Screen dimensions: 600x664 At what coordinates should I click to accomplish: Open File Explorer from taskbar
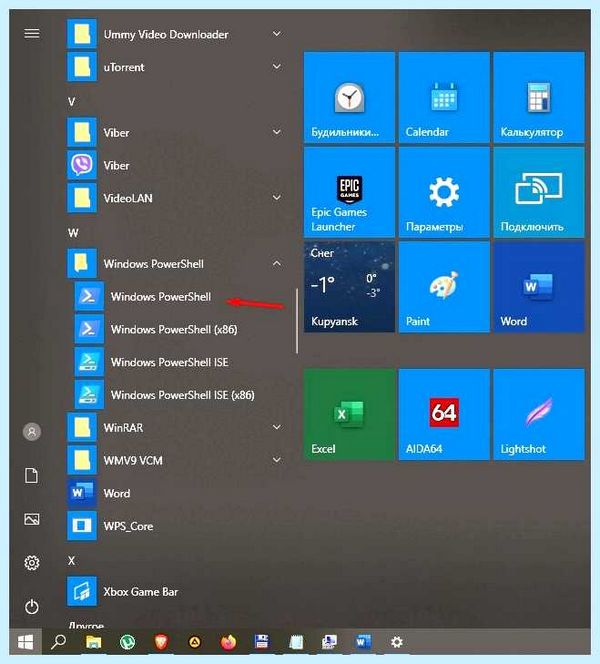[94, 642]
